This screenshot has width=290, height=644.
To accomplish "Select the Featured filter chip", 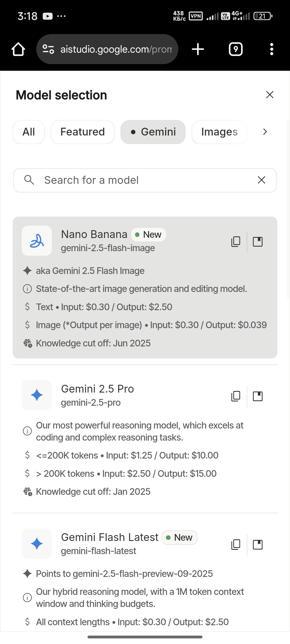I will 82,132.
